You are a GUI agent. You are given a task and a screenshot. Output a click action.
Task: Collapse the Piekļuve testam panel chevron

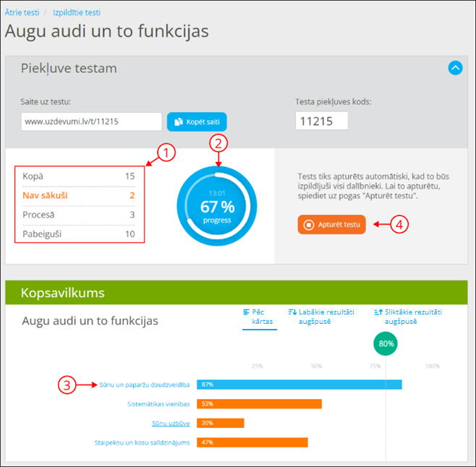point(455,68)
